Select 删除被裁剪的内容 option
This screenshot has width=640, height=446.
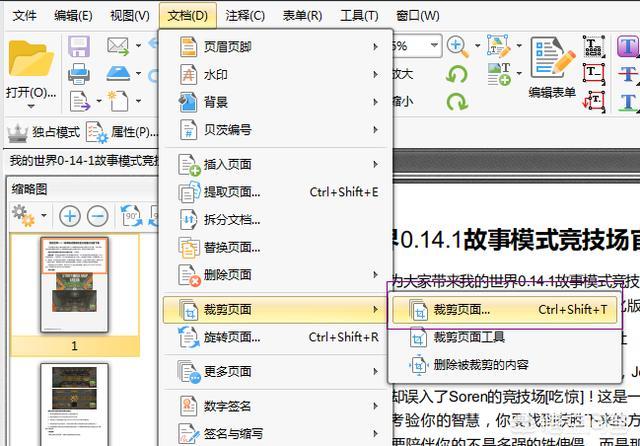pyautogui.click(x=481, y=364)
